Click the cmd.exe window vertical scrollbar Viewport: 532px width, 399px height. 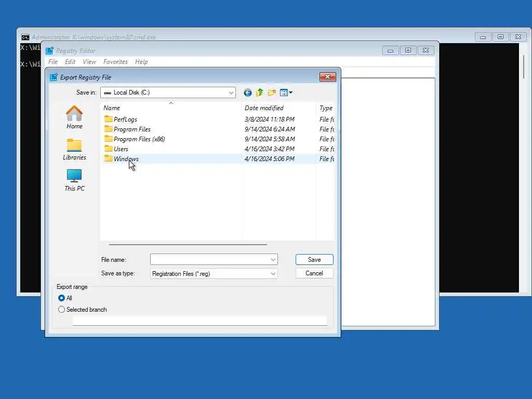point(524,66)
